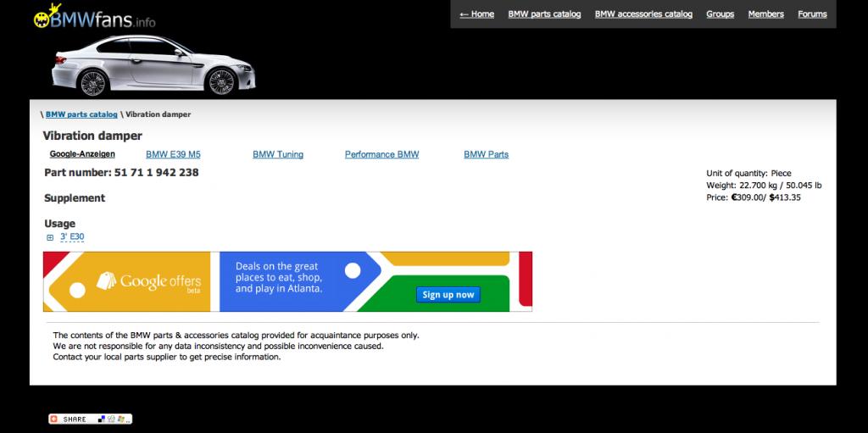Screen dimensions: 868x433
Task: Click the Vibration damper heading
Action: [x=92, y=136]
